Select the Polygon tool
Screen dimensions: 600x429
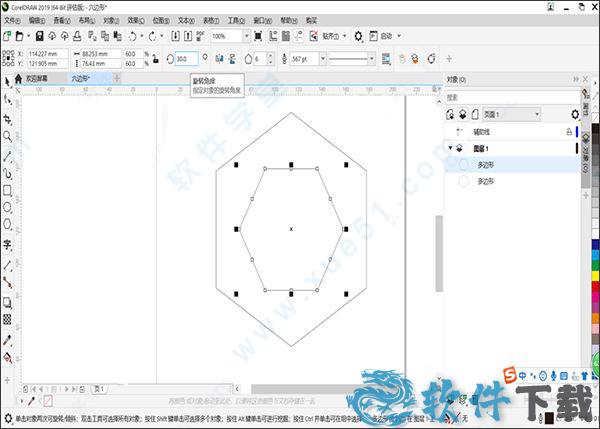coord(8,226)
